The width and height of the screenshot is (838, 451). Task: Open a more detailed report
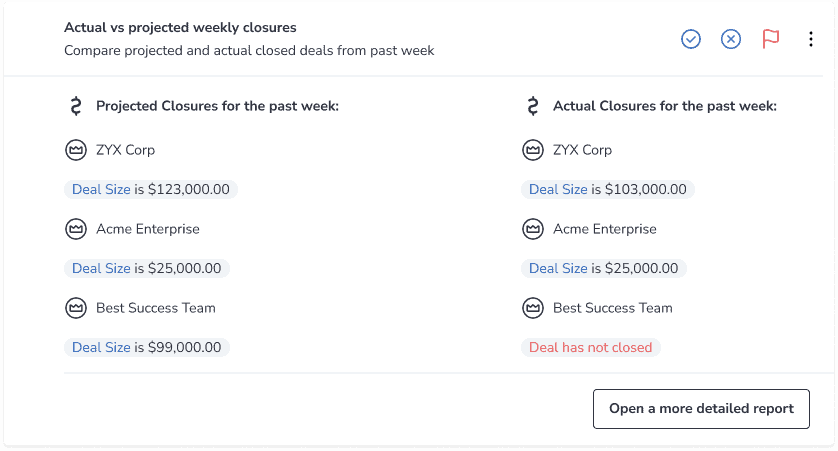pos(701,409)
